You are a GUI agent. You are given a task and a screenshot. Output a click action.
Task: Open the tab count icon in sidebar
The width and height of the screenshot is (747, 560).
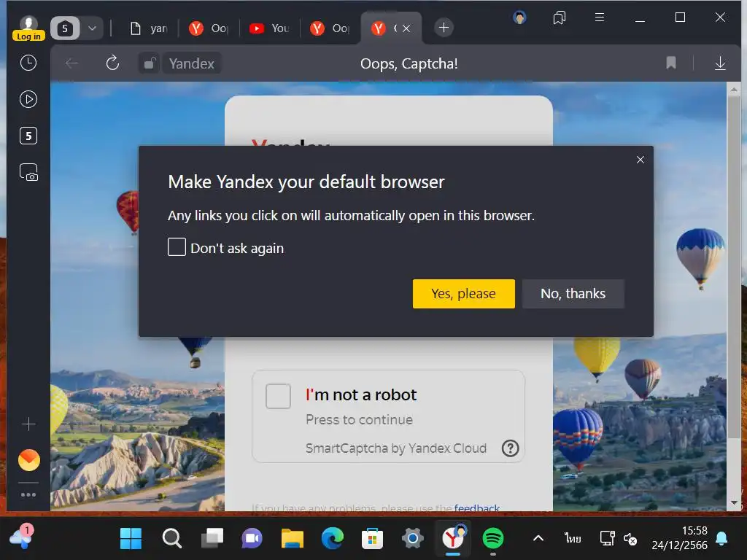28,136
